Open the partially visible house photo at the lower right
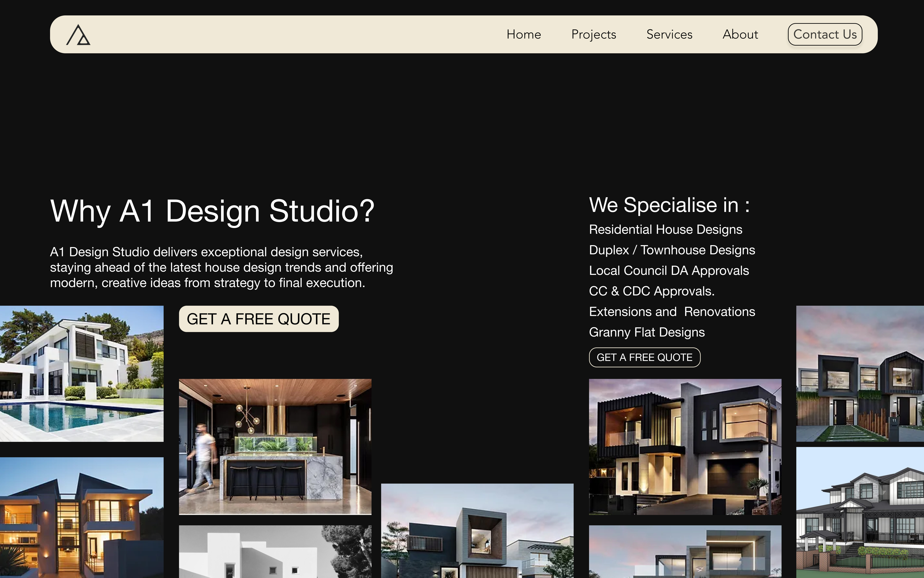 (x=685, y=552)
